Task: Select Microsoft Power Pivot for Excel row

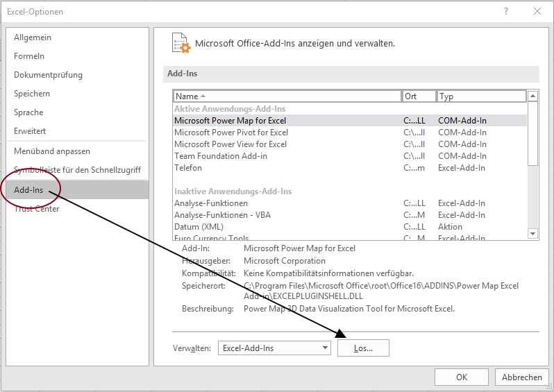Action: click(x=350, y=133)
